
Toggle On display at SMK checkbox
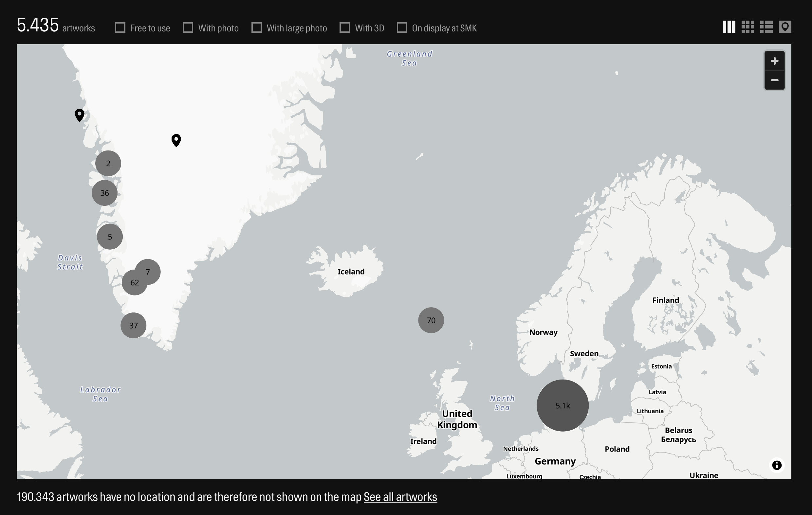coord(402,27)
